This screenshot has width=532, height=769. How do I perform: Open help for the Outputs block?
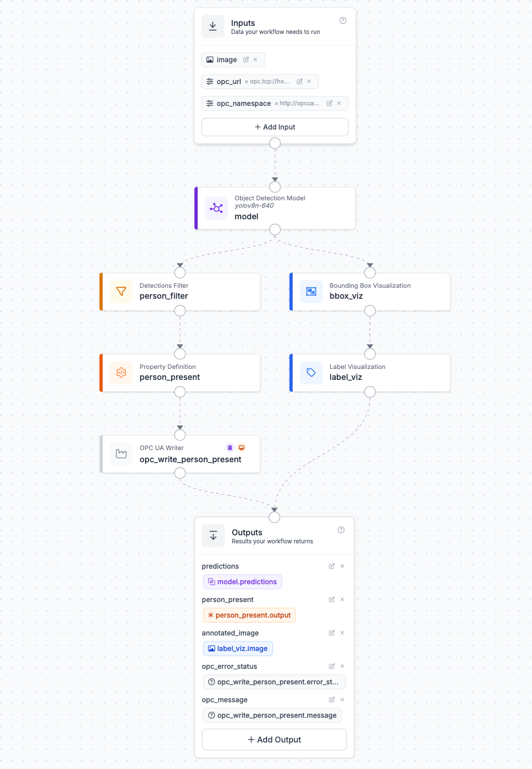click(341, 530)
